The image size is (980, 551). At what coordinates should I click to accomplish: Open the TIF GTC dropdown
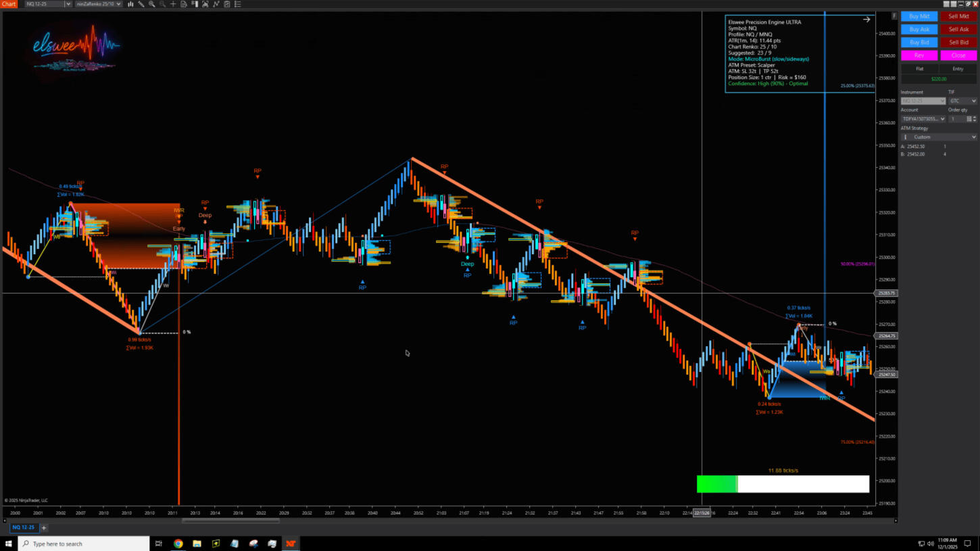tap(962, 101)
